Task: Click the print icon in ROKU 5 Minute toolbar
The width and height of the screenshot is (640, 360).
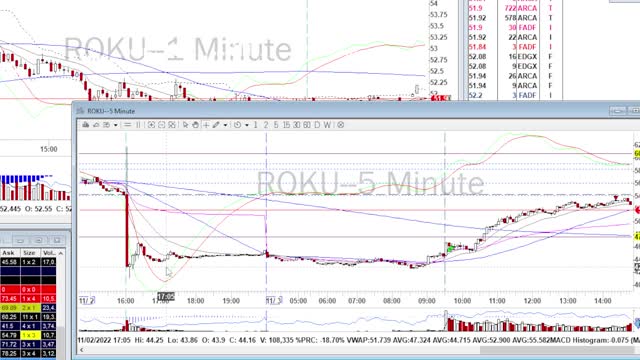Action: 86,125
